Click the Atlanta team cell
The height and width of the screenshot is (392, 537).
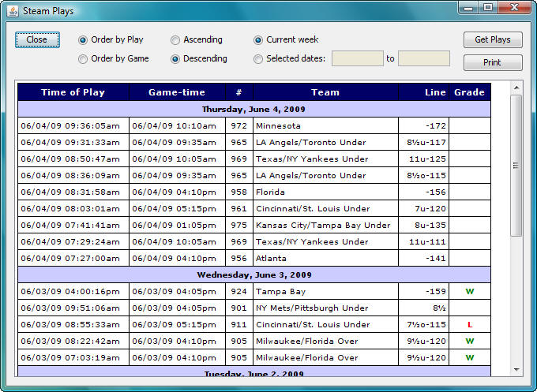click(x=325, y=258)
